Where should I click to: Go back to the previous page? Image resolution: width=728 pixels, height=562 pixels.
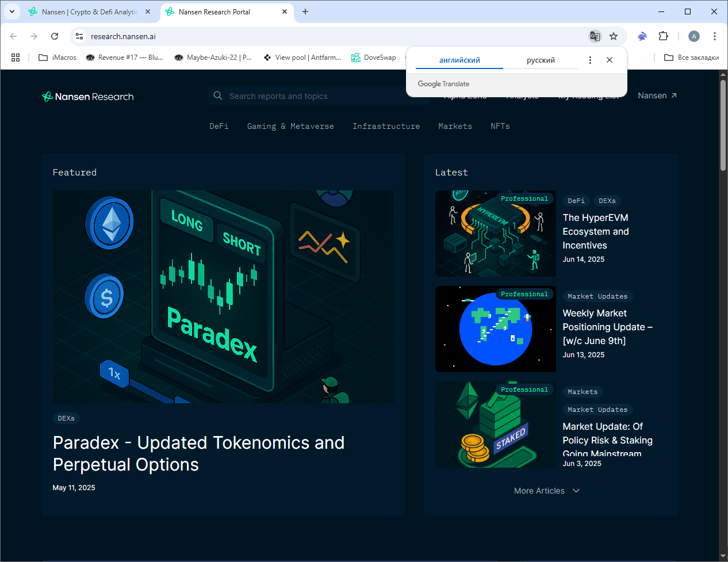tap(13, 36)
